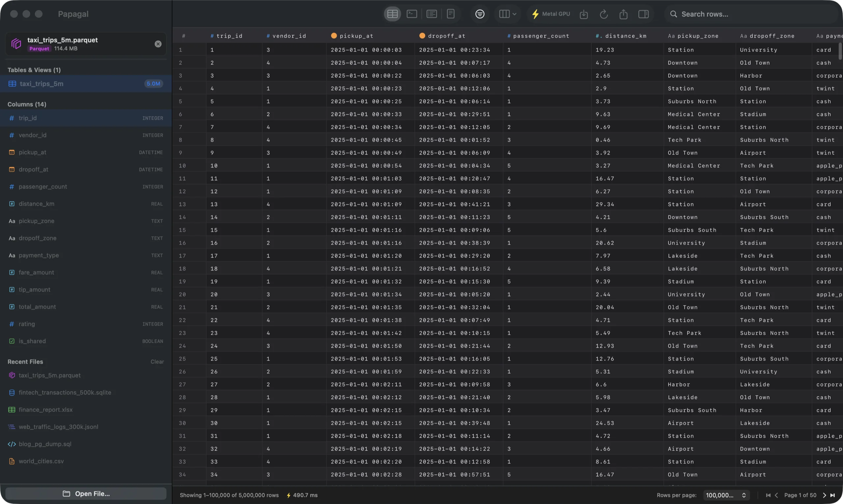843x504 pixels.
Task: Select the rating column in sidebar
Action: pyautogui.click(x=86, y=324)
